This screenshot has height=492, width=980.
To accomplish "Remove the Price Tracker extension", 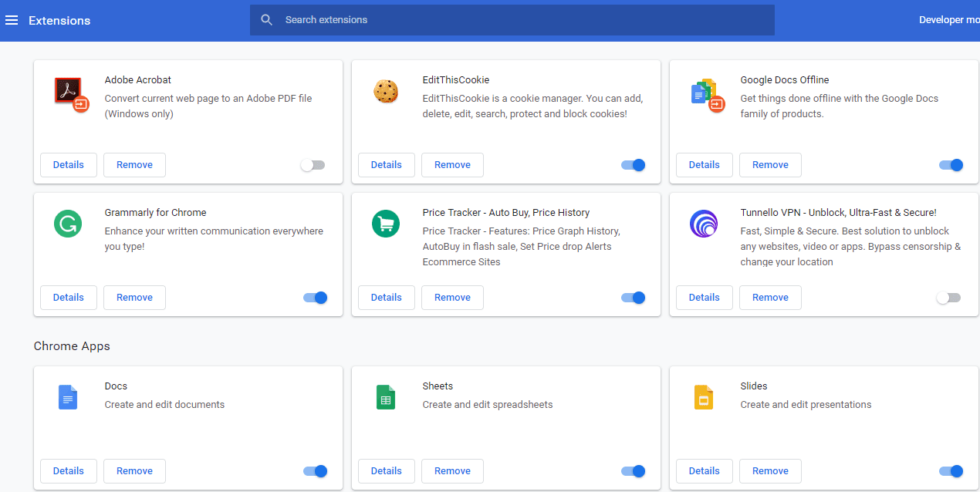I will pos(452,297).
